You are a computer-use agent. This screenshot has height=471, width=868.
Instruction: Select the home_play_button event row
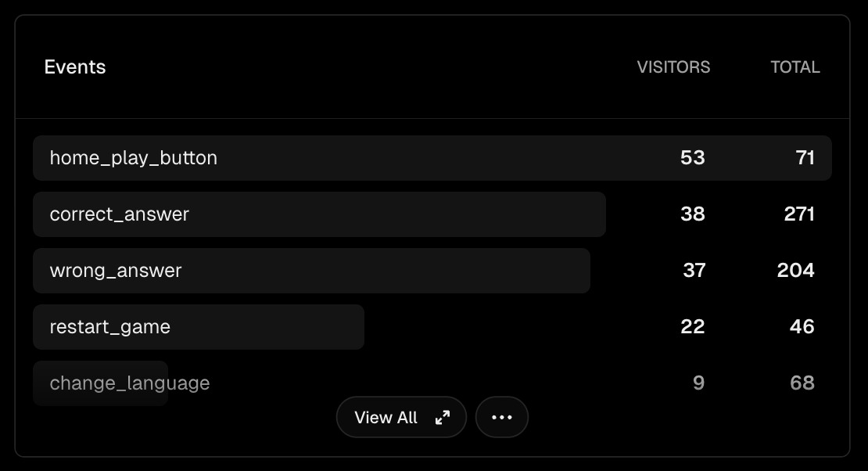(134, 158)
